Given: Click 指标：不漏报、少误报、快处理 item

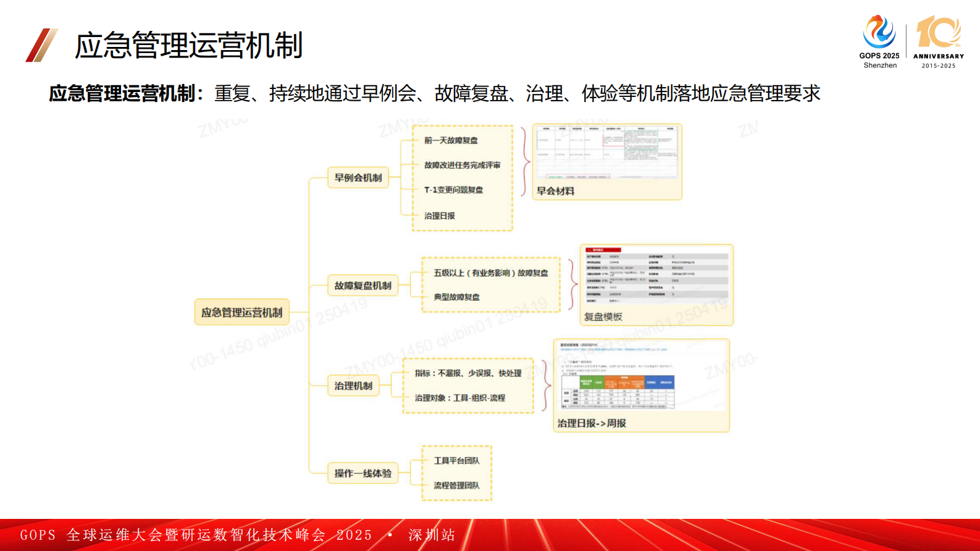Looking at the screenshot, I should point(468,373).
